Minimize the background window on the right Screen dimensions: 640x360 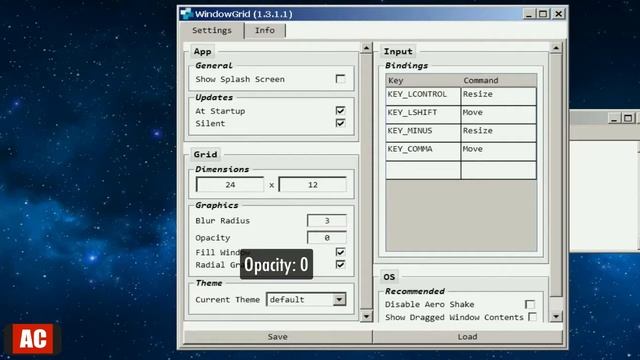click(613, 118)
